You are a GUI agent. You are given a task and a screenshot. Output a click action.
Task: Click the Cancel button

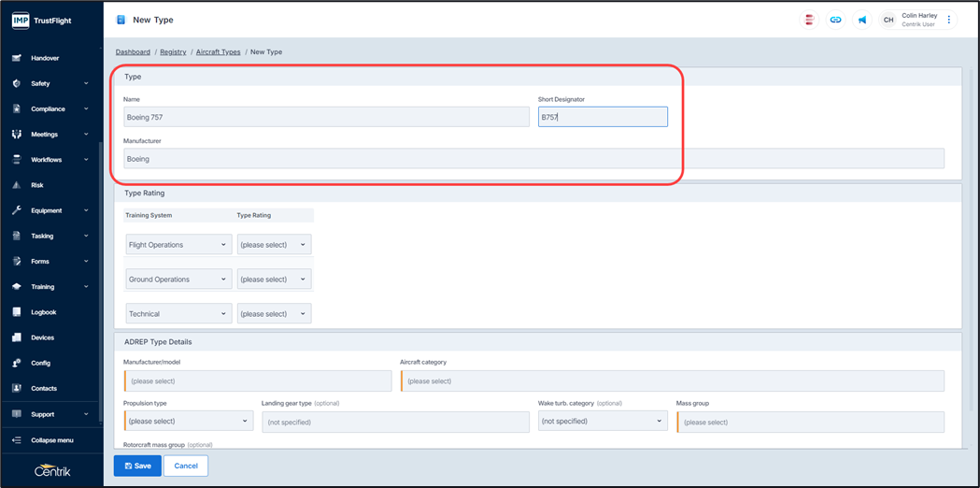coord(186,466)
